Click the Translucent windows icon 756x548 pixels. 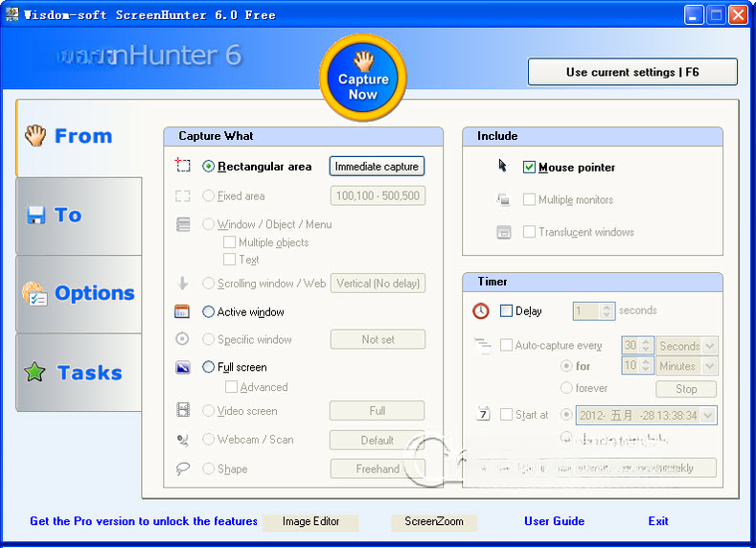504,232
